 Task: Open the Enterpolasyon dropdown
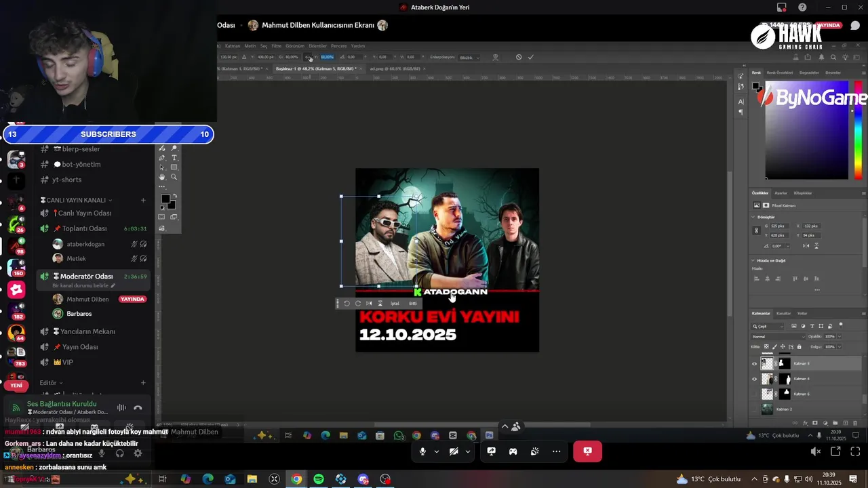[469, 57]
